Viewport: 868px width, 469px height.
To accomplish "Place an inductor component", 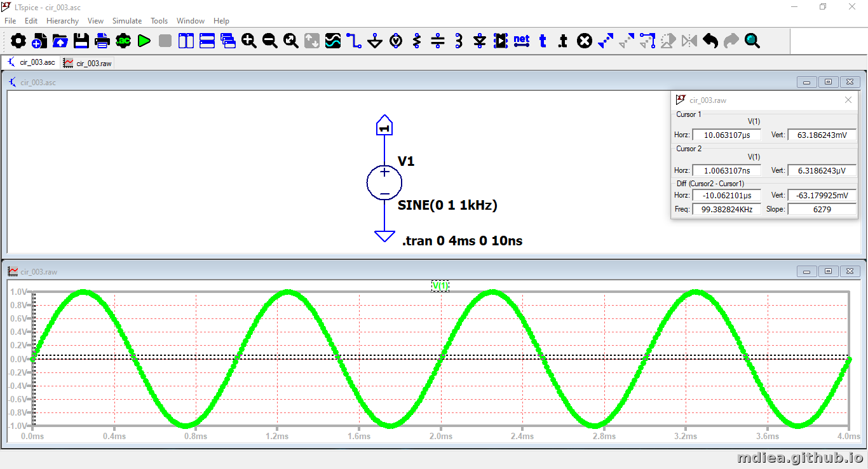I will (459, 41).
